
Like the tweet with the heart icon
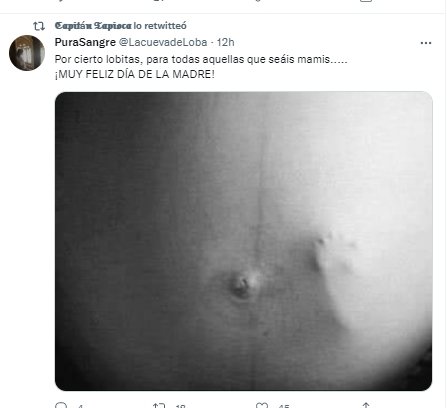(262, 405)
